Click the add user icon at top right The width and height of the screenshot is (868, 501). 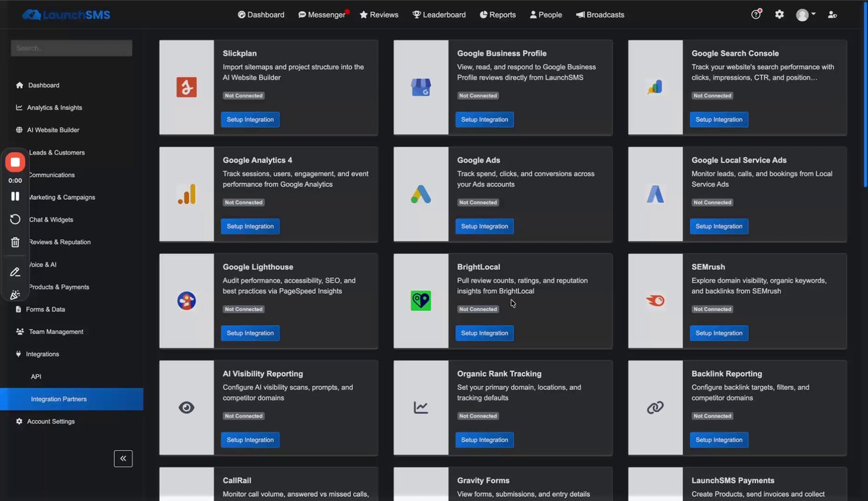(x=833, y=15)
